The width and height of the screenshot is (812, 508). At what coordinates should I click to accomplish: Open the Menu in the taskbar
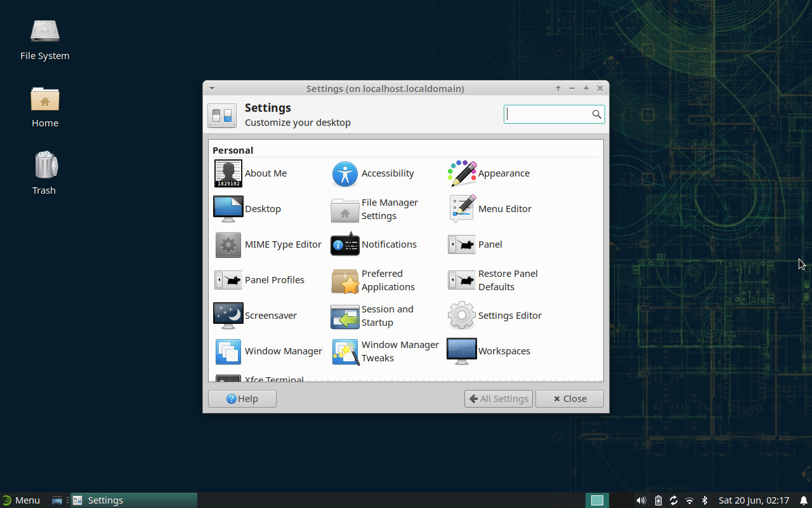pyautogui.click(x=22, y=500)
